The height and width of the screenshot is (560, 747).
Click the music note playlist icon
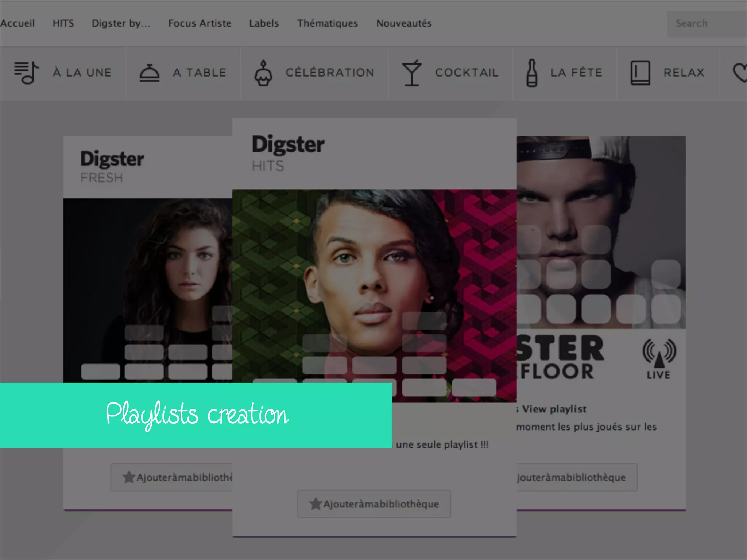(x=26, y=73)
